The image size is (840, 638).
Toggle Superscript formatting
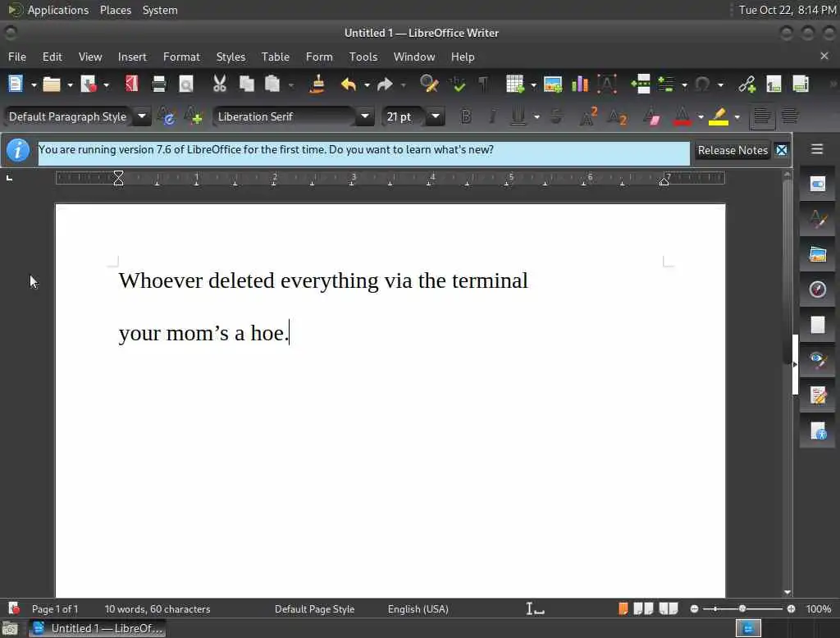click(588, 116)
